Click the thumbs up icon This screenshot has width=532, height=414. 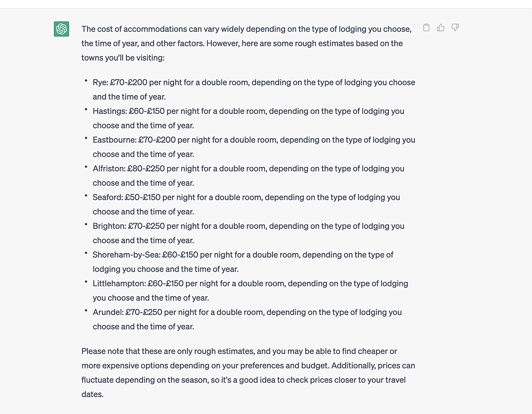[441, 28]
